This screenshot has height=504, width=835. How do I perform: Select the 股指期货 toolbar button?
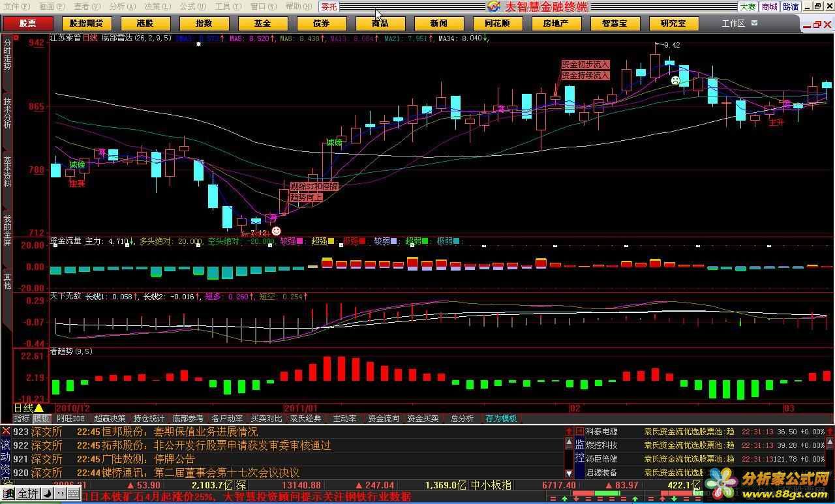click(86, 23)
